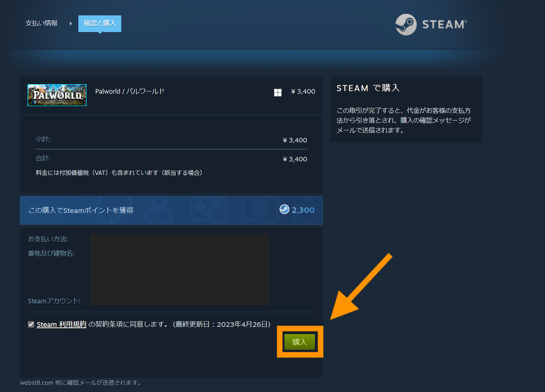Click the Palworld / パルワールド title
Image resolution: width=545 pixels, height=392 pixels.
pos(130,91)
